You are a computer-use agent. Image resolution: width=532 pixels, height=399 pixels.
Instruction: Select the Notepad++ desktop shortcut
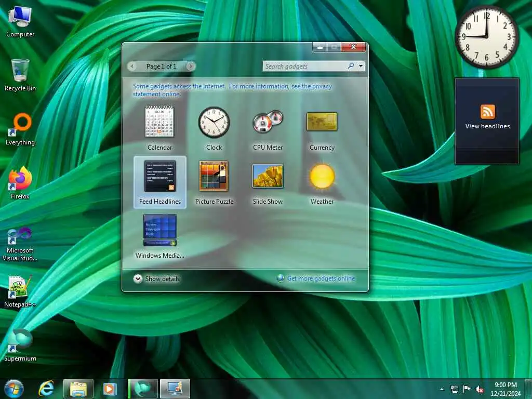20,291
